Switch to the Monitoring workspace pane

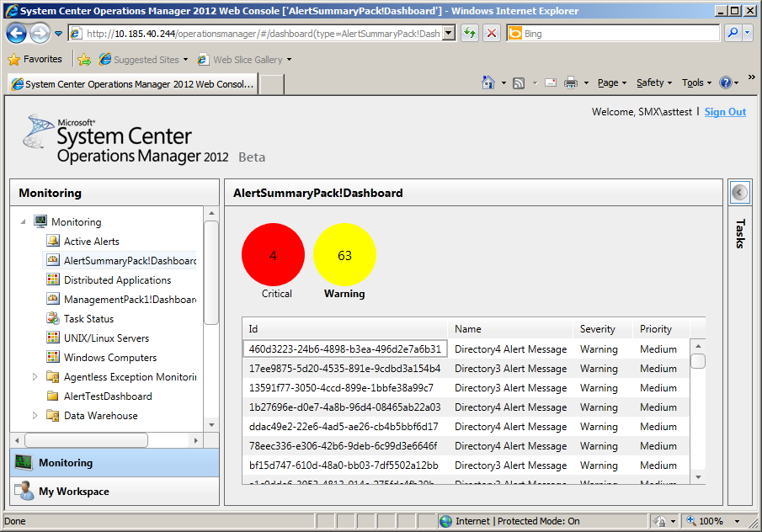click(115, 462)
